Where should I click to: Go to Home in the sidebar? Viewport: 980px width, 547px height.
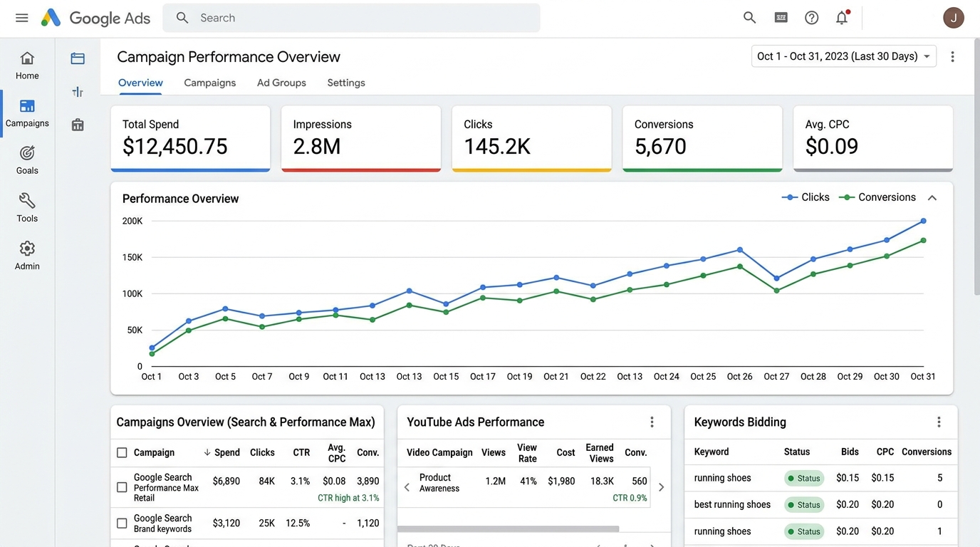point(27,66)
